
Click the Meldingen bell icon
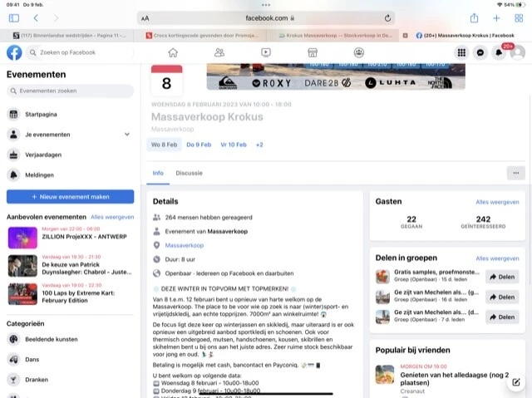(x=13, y=175)
